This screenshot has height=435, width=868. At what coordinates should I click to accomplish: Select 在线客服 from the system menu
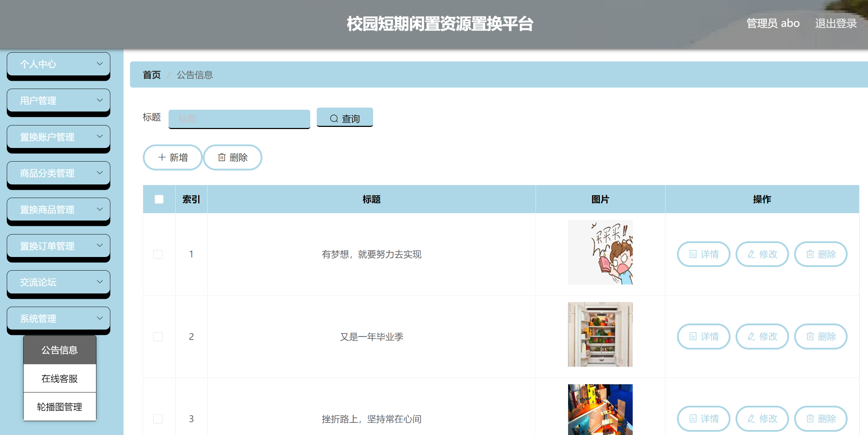pyautogui.click(x=59, y=378)
